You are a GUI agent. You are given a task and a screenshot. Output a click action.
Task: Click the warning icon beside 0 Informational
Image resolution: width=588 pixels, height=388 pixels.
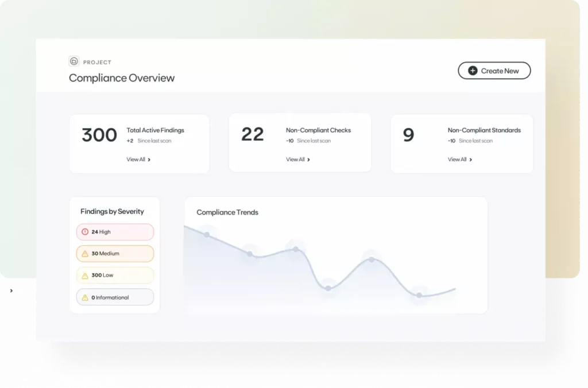(x=85, y=297)
